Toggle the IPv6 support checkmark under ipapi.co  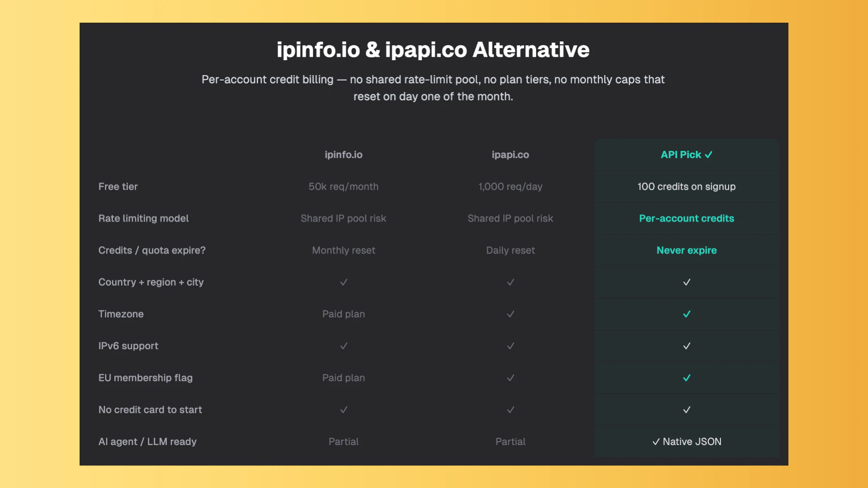(x=510, y=346)
